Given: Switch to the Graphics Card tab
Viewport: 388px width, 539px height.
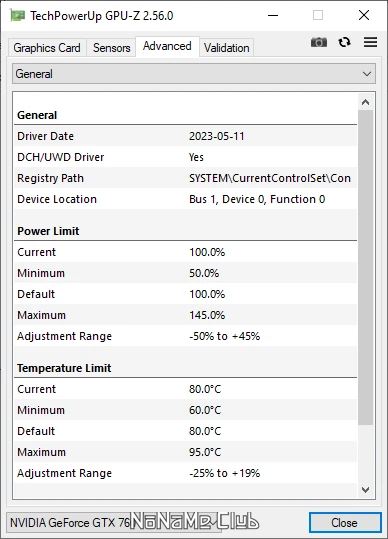Looking at the screenshot, I should pyautogui.click(x=47, y=47).
